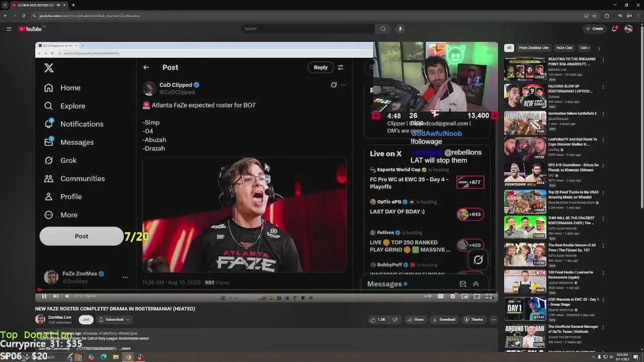644x362 pixels.
Task: Open options for Falcons Blow Up Rostermania video
Action: pyautogui.click(x=603, y=87)
